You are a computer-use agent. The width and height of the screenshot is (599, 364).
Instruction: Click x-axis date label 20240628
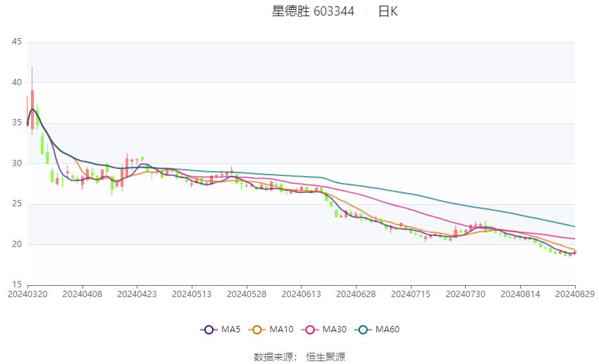[356, 294]
